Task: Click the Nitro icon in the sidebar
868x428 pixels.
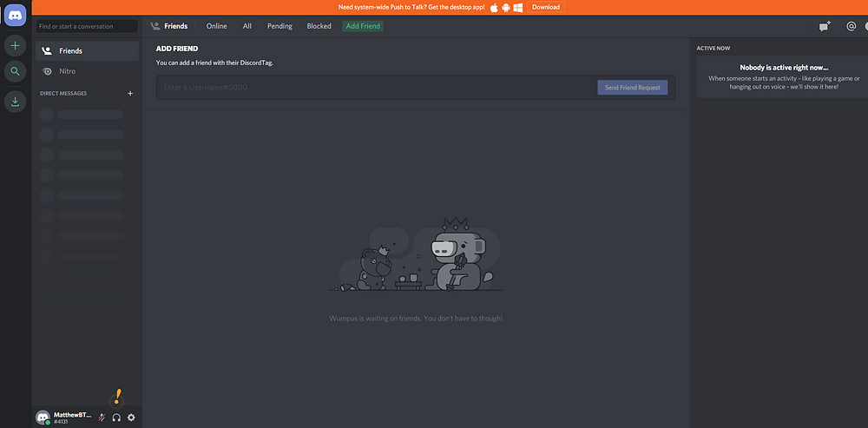Action: click(48, 71)
